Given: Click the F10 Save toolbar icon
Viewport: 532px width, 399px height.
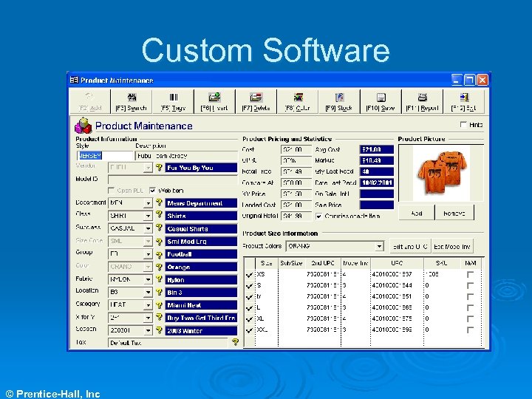Looking at the screenshot, I should 381,98.
